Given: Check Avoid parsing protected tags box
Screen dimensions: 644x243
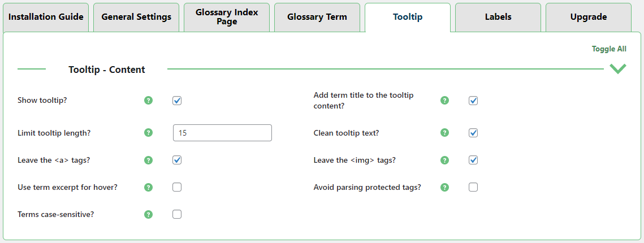Looking at the screenshot, I should tap(473, 187).
